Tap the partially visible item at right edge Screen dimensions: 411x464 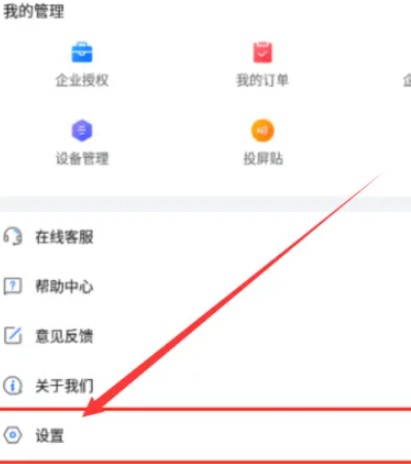click(407, 80)
